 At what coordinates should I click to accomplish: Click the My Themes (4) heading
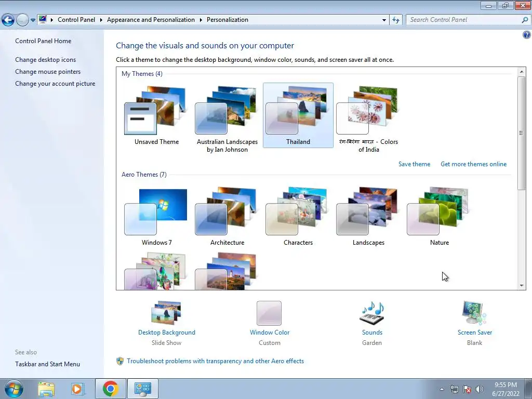[x=142, y=74]
